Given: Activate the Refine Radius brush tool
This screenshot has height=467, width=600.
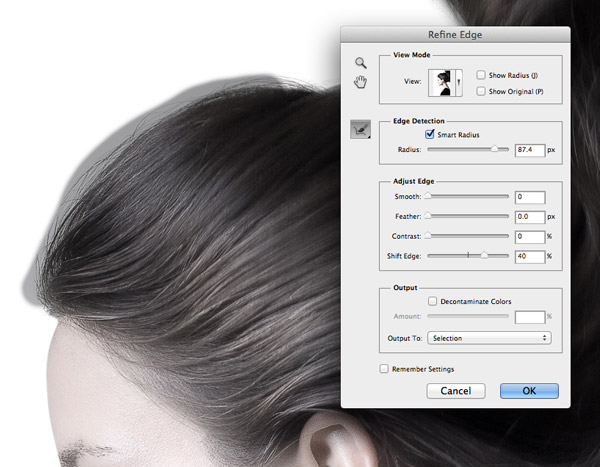Looking at the screenshot, I should 360,128.
